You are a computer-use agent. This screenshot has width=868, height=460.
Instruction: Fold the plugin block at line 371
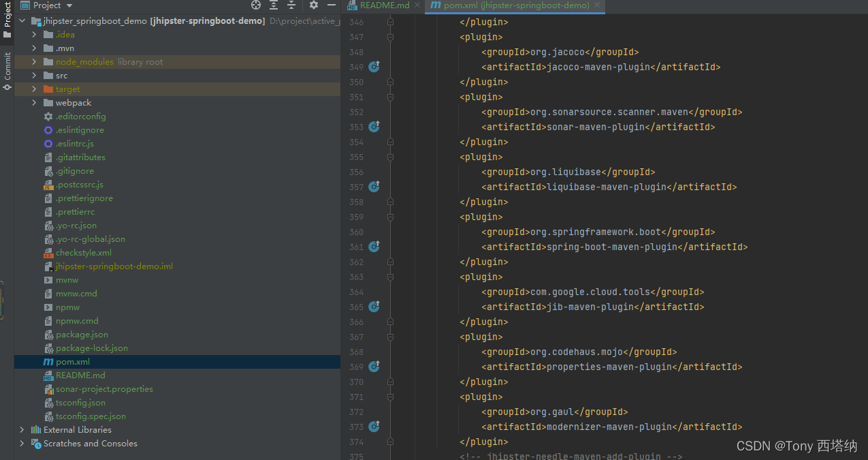click(390, 397)
